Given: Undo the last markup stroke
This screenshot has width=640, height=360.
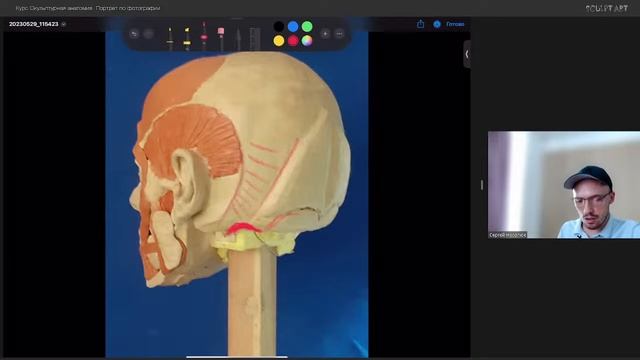Looking at the screenshot, I should click(x=134, y=34).
